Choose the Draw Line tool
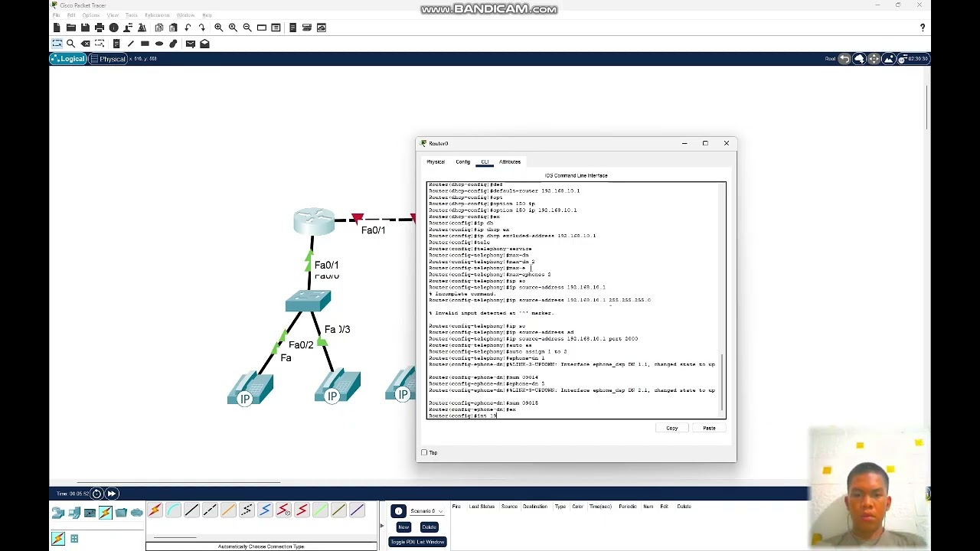Screen dimensions: 980x551 130,44
